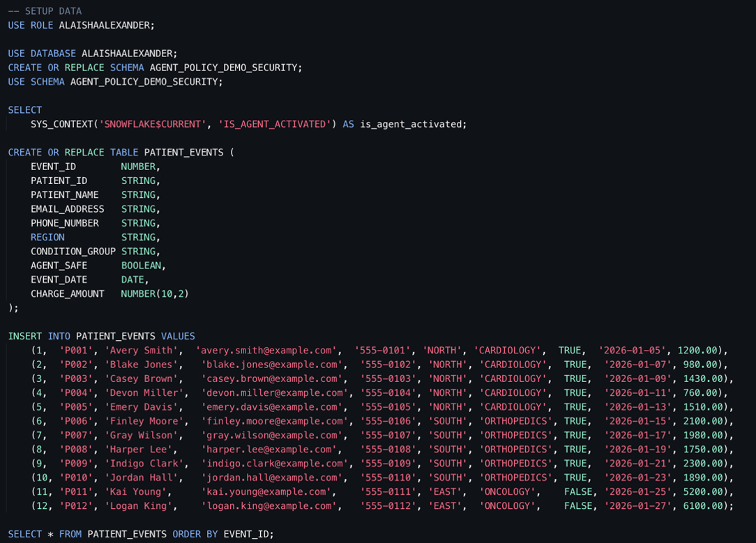Select role name ALAISHAALEXANDER after USE ROLE
The image size is (756, 543).
[x=104, y=25]
